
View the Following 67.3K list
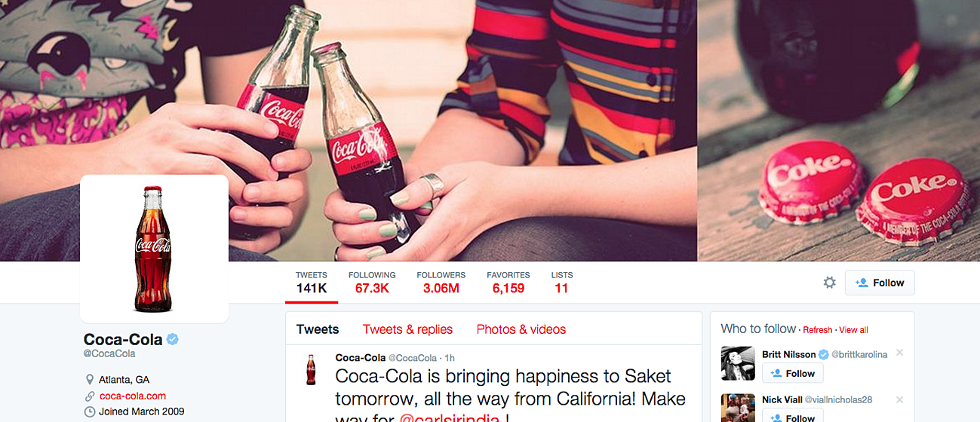[372, 282]
